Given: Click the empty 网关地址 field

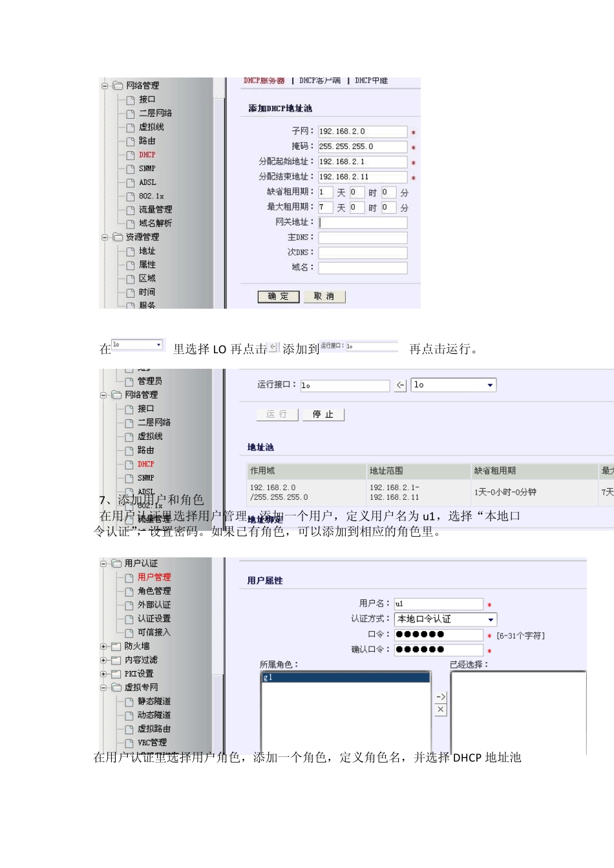Looking at the screenshot, I should [x=363, y=223].
